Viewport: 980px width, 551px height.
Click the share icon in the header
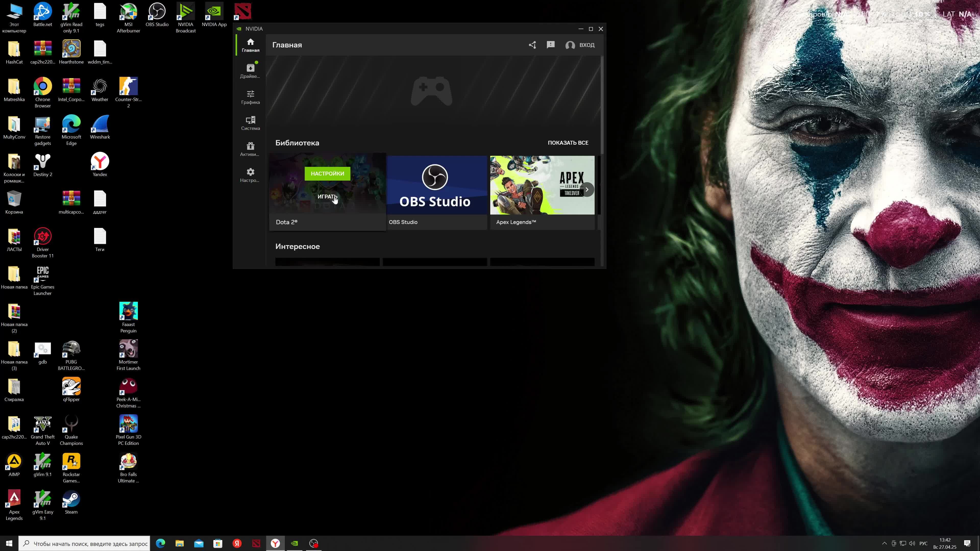[x=532, y=45]
